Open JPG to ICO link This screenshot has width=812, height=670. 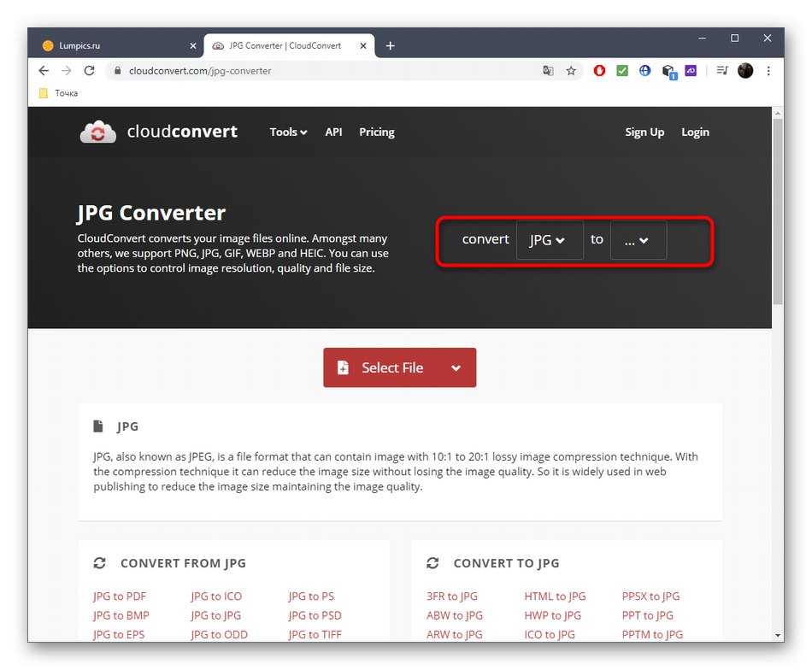216,597
